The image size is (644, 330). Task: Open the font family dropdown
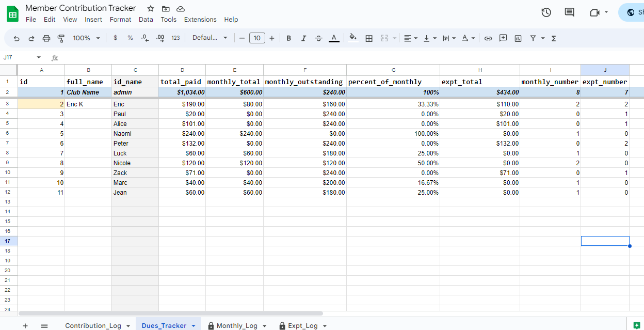click(210, 38)
